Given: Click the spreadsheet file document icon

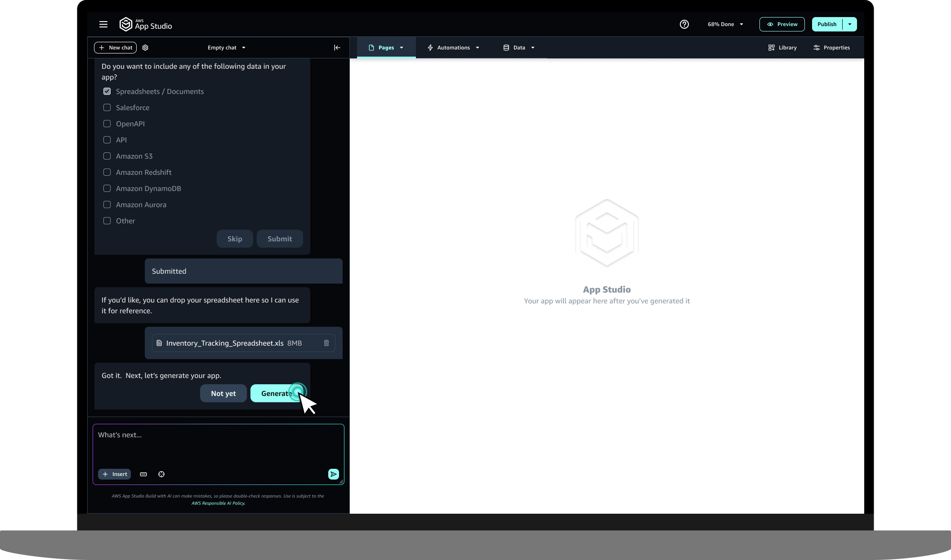Looking at the screenshot, I should click(x=159, y=343).
